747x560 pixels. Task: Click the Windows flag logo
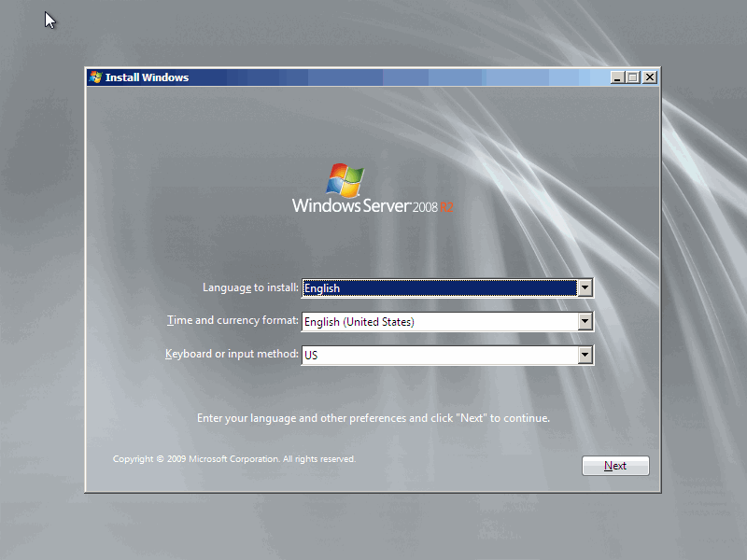pos(345,180)
